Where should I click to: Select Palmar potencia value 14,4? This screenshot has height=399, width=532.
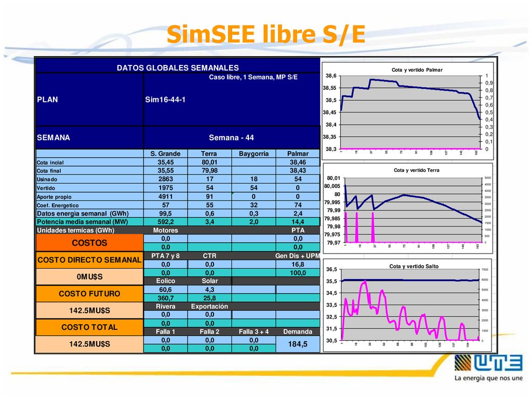point(298,222)
